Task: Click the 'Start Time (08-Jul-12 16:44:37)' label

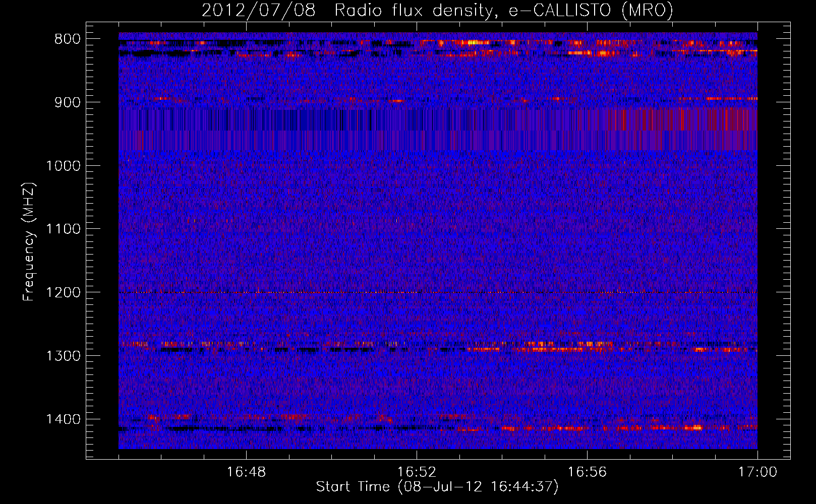Action: (437, 487)
